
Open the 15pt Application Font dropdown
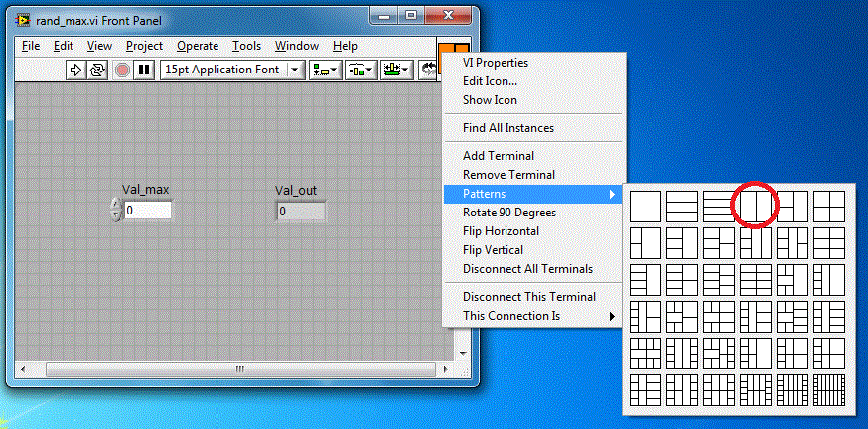232,70
